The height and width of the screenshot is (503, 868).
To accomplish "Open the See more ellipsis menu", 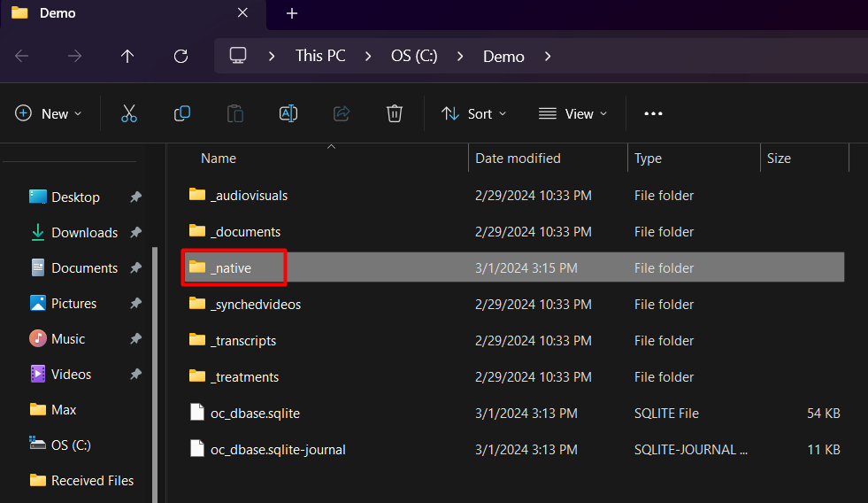I will tap(653, 113).
